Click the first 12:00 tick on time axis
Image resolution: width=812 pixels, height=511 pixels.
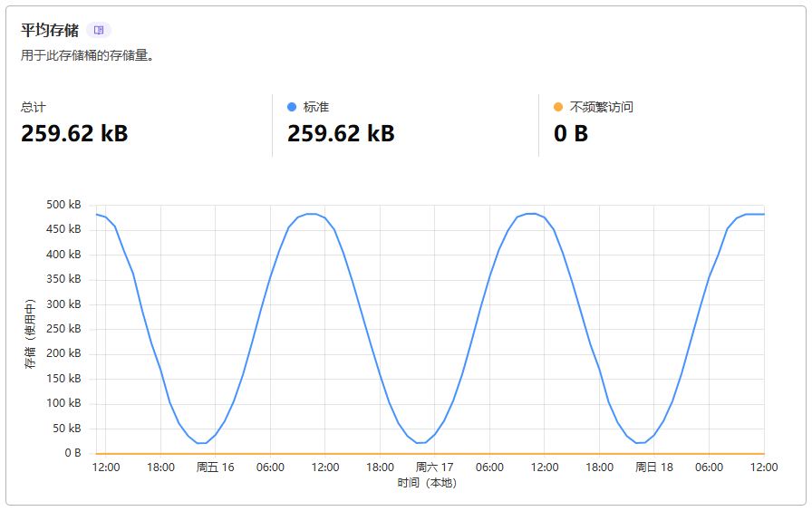[x=106, y=468]
